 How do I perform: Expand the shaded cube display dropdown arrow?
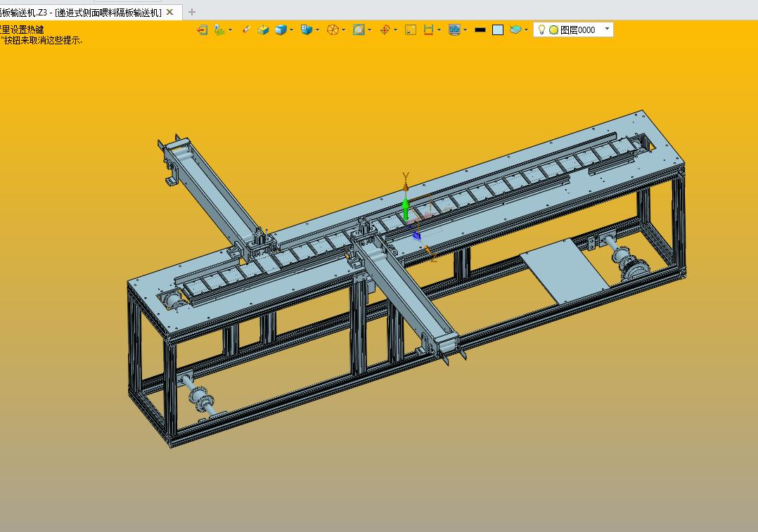point(292,30)
